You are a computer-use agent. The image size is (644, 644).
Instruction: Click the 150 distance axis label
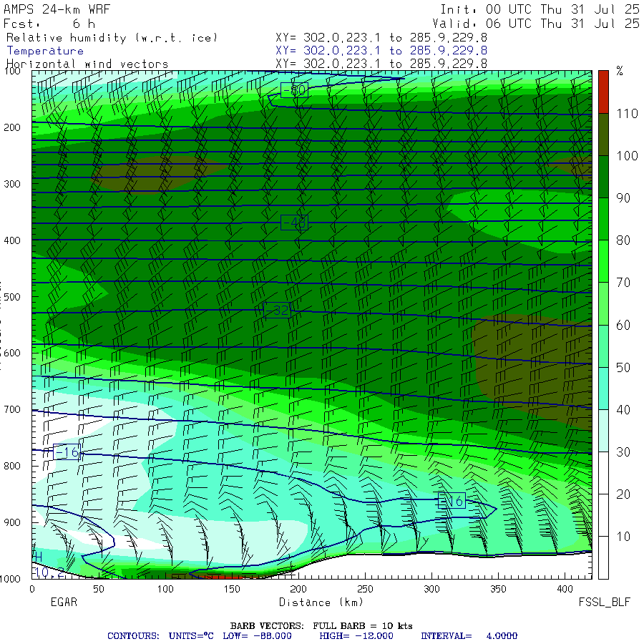pyautogui.click(x=232, y=589)
